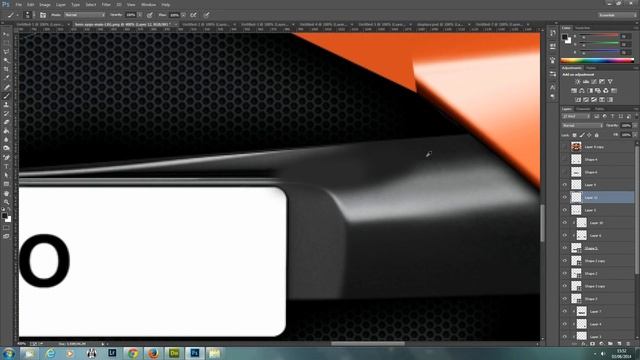Select the Zoom tool
The image size is (640, 360).
(x=6, y=202)
